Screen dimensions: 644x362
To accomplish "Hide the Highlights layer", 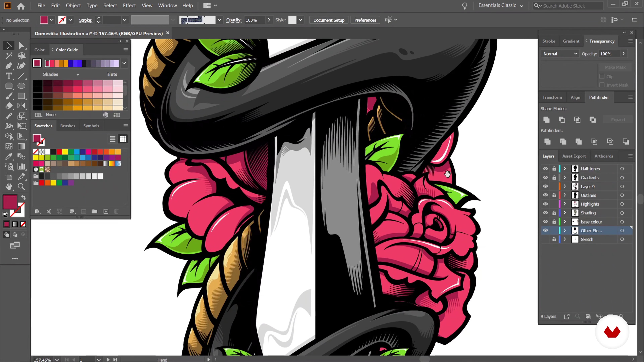I will tap(545, 204).
